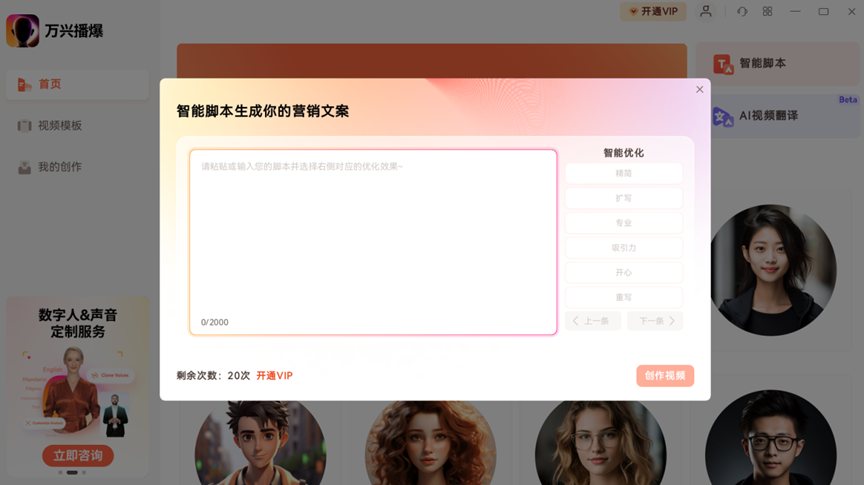Click the 立即咨询 button
The image size is (864, 485).
78,456
